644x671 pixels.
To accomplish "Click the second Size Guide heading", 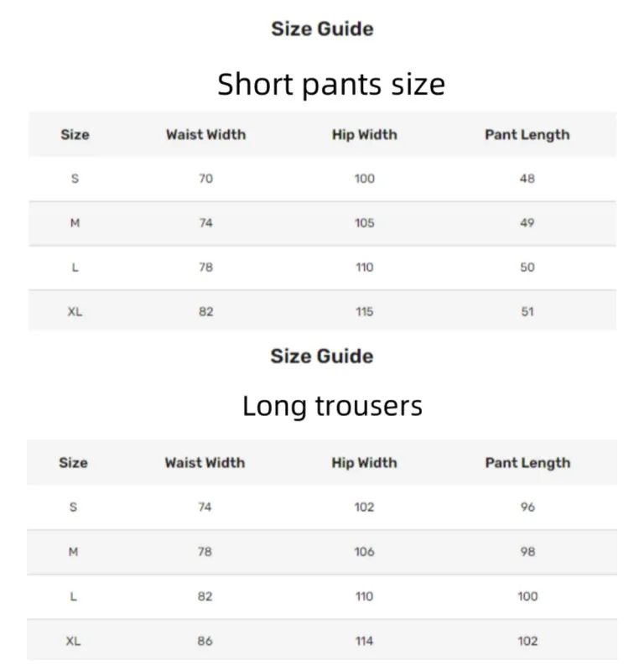I will pos(322,356).
